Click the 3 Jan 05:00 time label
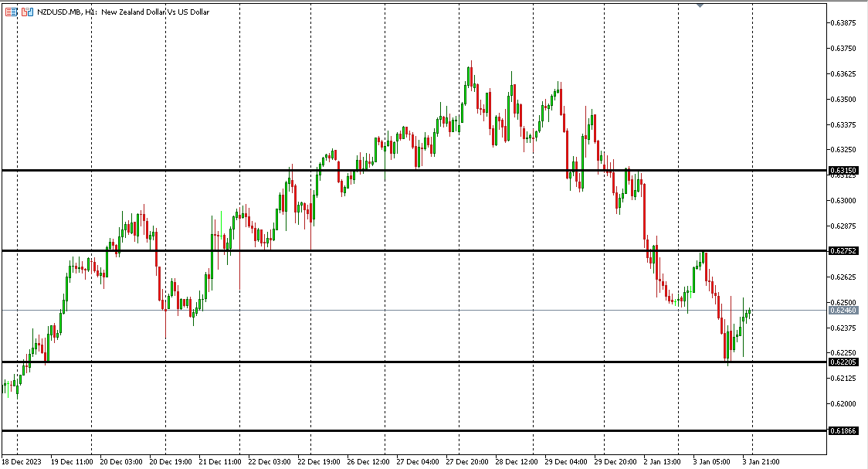The width and height of the screenshot is (868, 469). point(711,462)
